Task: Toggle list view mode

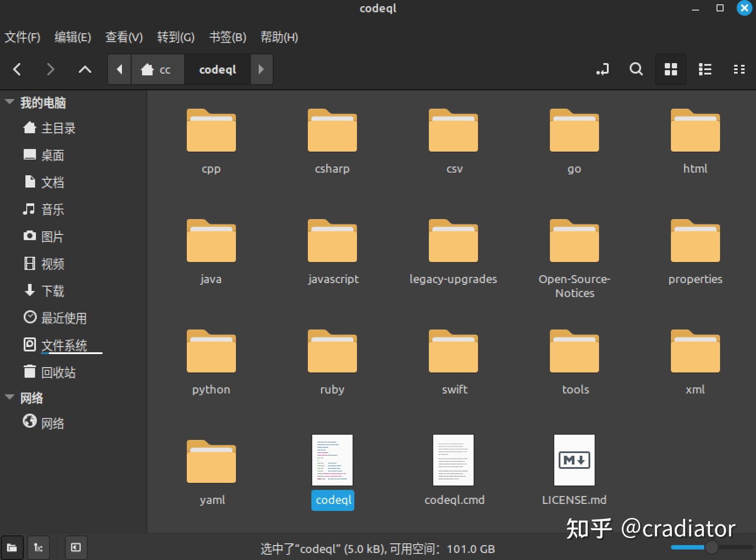Action: pyautogui.click(x=705, y=69)
